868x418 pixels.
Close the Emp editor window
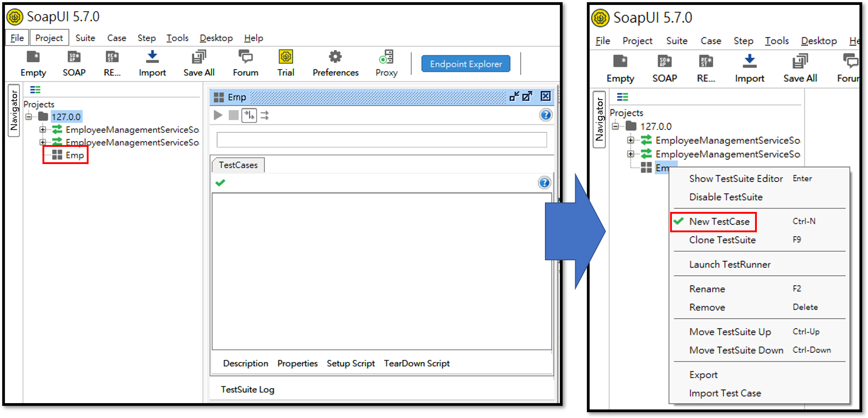[546, 96]
